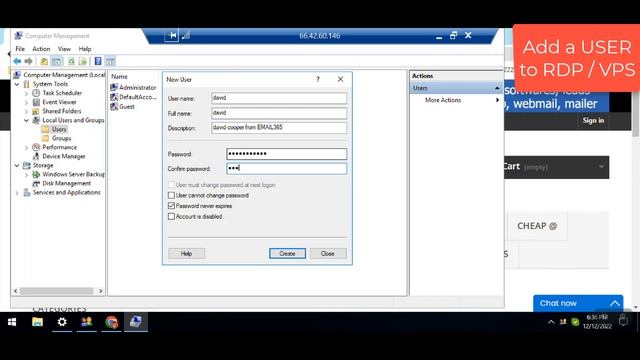640x360 pixels.
Task: Open Chrome from the taskbar
Action: coord(111,322)
